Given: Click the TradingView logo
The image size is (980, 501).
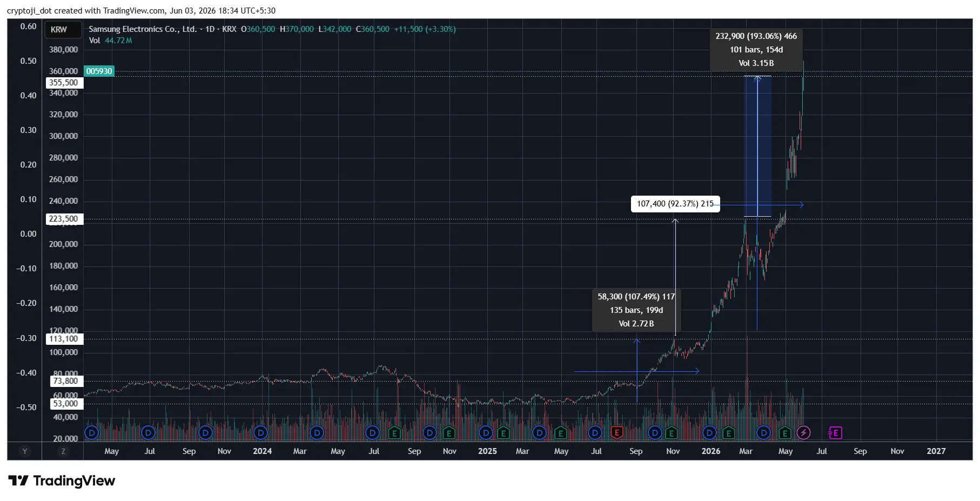Looking at the screenshot, I should point(62,481).
